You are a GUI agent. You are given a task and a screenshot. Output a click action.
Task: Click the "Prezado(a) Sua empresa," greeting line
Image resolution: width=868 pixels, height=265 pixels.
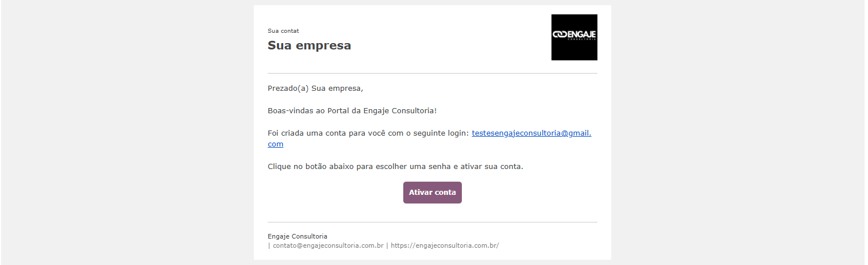click(x=315, y=89)
